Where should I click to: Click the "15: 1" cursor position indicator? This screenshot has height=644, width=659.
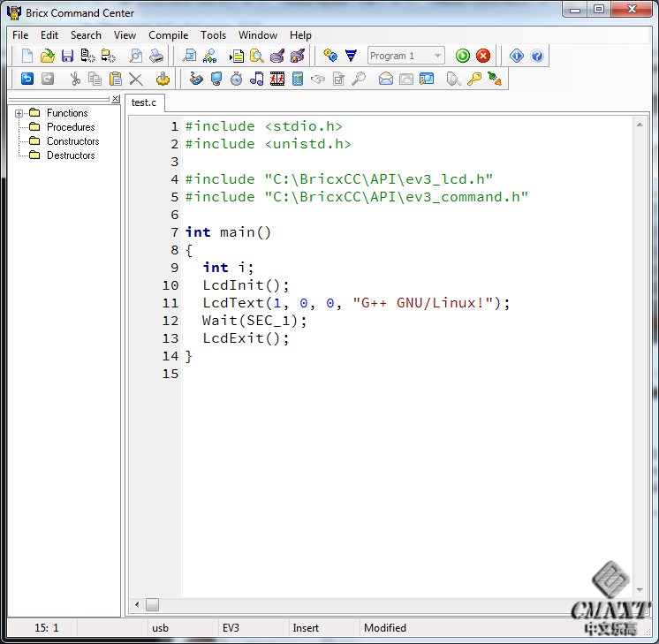[46, 627]
